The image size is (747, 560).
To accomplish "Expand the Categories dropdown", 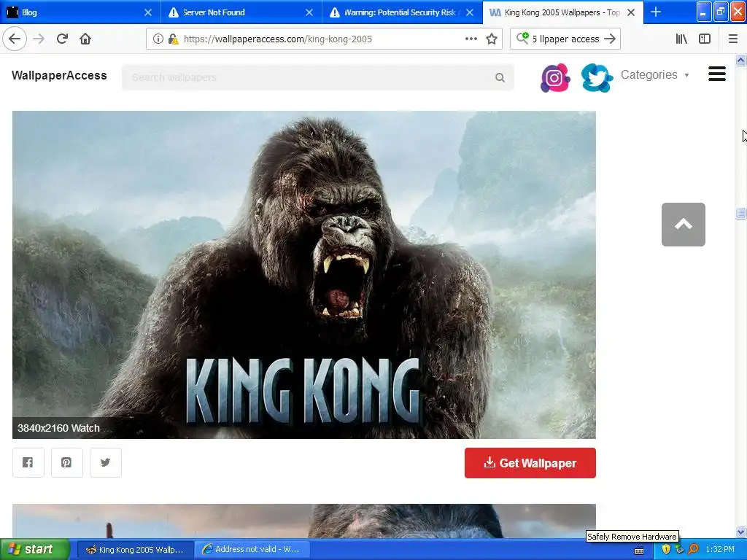I will [x=655, y=75].
